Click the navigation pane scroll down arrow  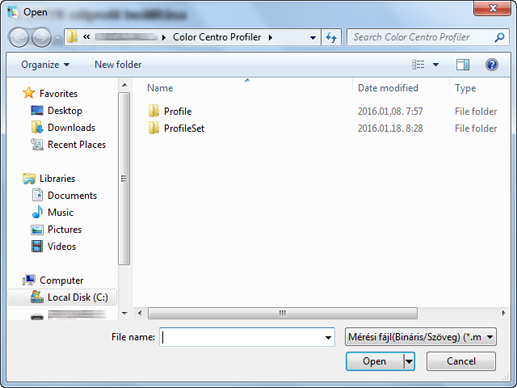124,313
